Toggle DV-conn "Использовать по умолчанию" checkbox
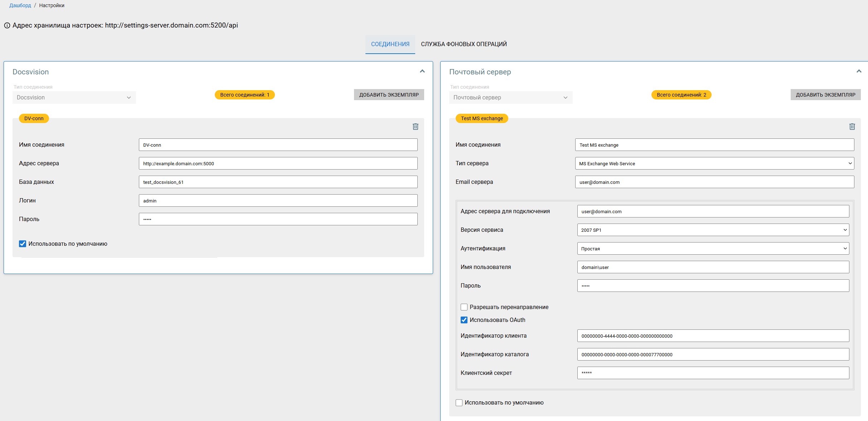Viewport: 868px width, 421px height. (23, 244)
